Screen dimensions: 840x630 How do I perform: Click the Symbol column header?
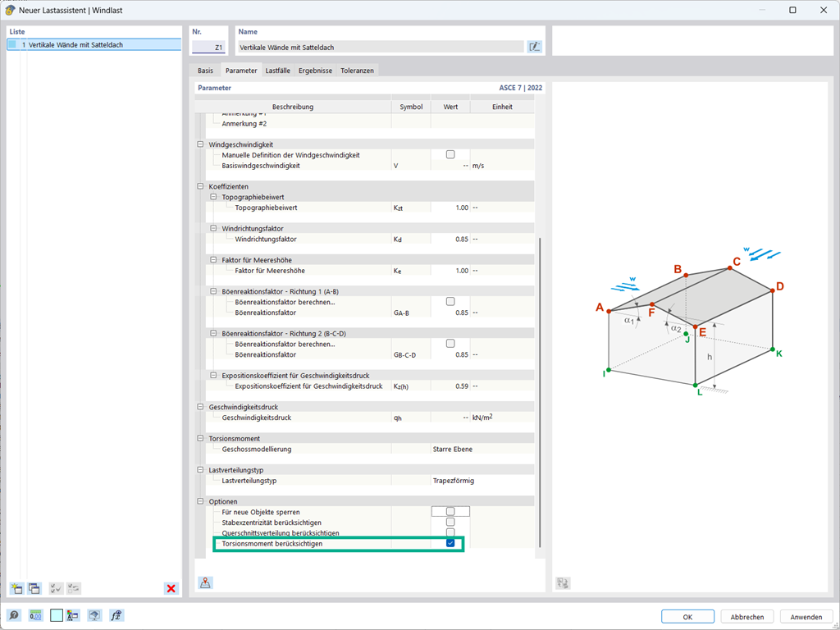click(x=411, y=107)
